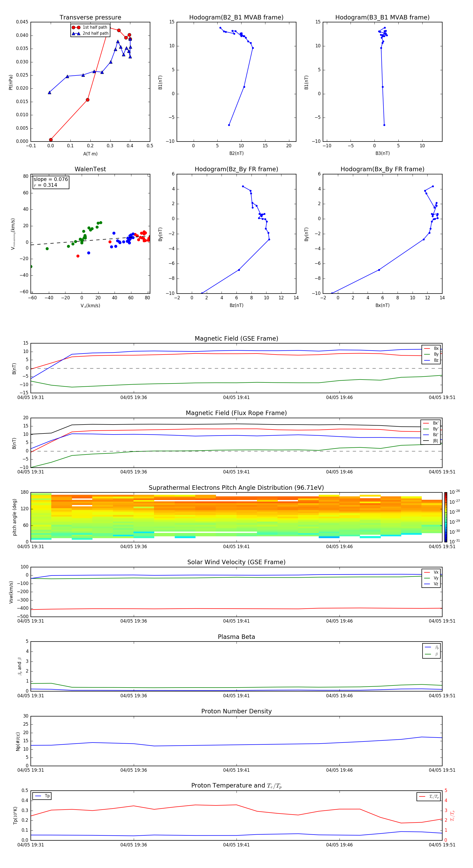Click the "Vy" velocity legend entry
Viewport: 473px width, 868px height.
[431, 578]
